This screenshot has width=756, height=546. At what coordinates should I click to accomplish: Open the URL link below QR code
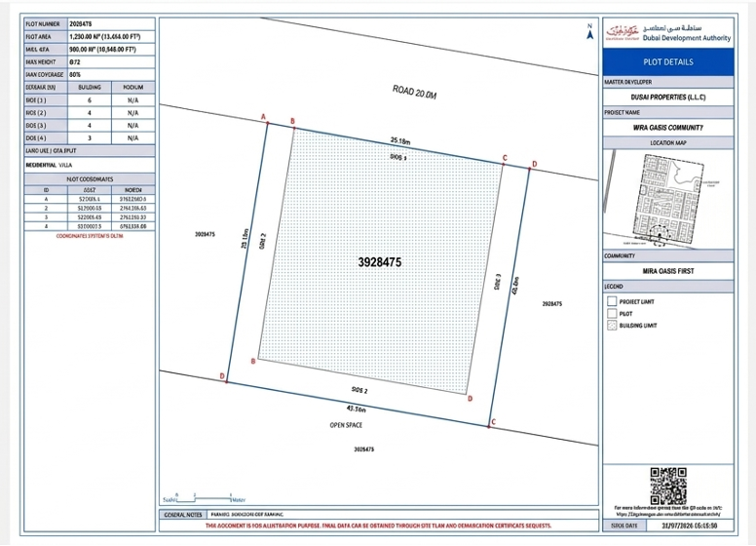point(668,513)
